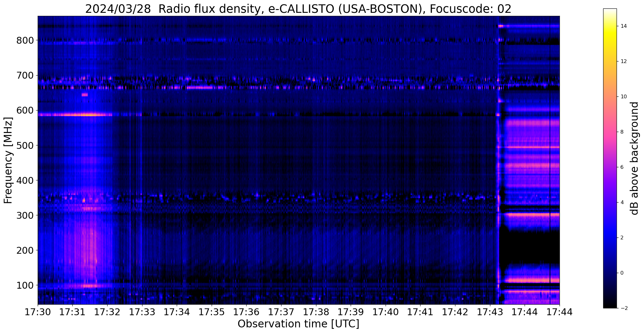Click the 4 value on the colorbar

(x=622, y=203)
